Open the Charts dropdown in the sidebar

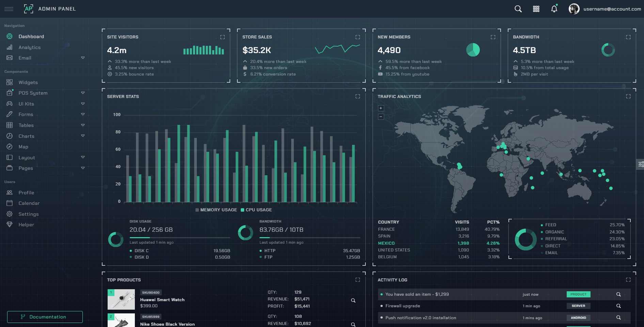click(x=83, y=136)
